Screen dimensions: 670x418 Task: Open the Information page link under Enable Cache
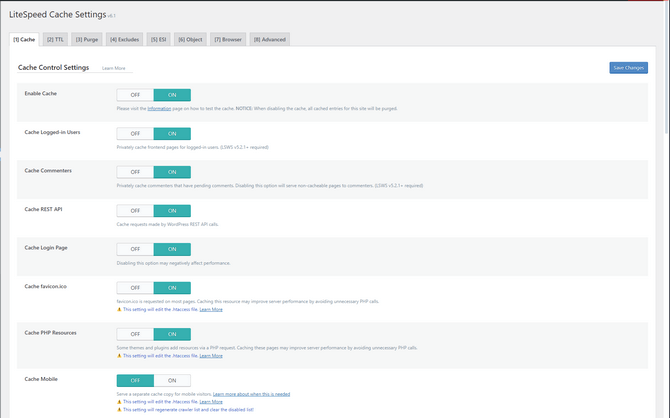[159, 108]
